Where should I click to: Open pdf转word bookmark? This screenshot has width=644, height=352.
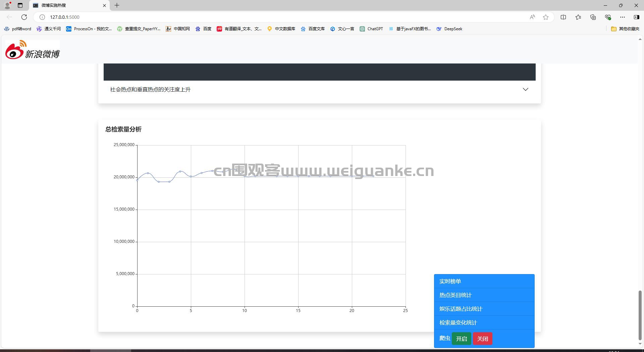tap(17, 29)
